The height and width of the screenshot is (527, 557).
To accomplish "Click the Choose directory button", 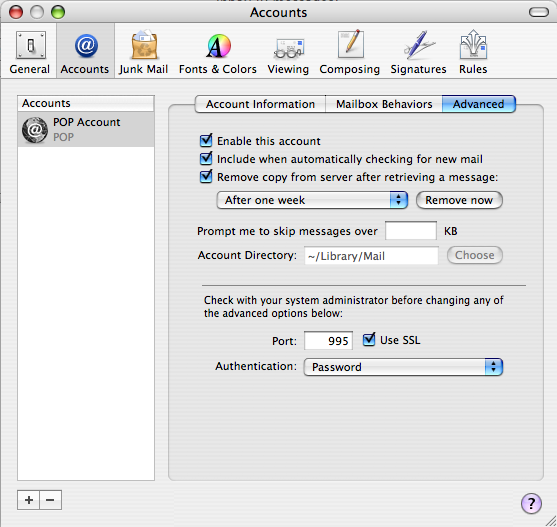I will pyautogui.click(x=475, y=255).
